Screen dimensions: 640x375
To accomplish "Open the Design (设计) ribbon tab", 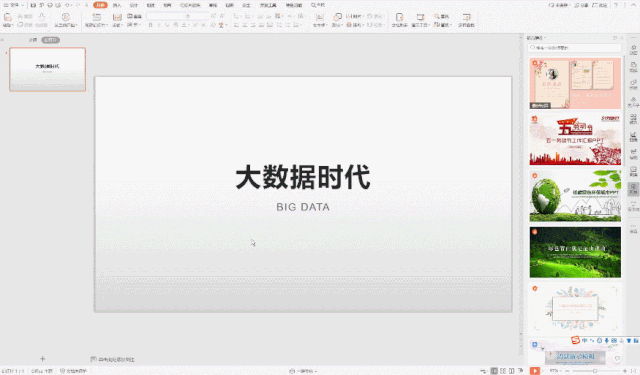I will (133, 5).
